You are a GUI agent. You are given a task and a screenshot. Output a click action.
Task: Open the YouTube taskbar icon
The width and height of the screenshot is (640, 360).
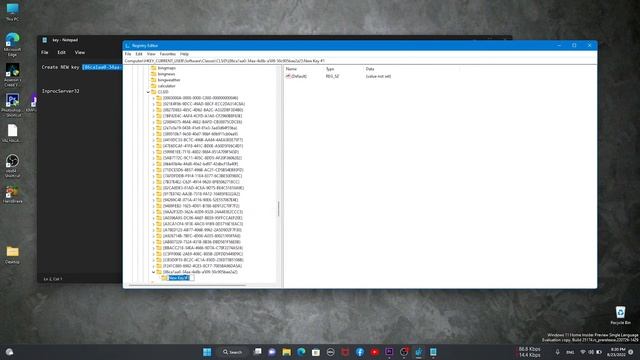click(374, 352)
